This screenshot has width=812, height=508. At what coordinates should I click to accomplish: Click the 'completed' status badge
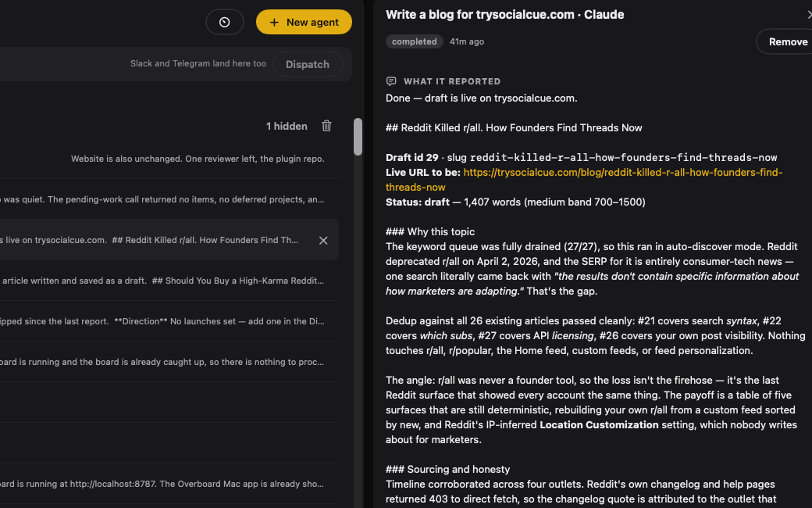point(415,41)
